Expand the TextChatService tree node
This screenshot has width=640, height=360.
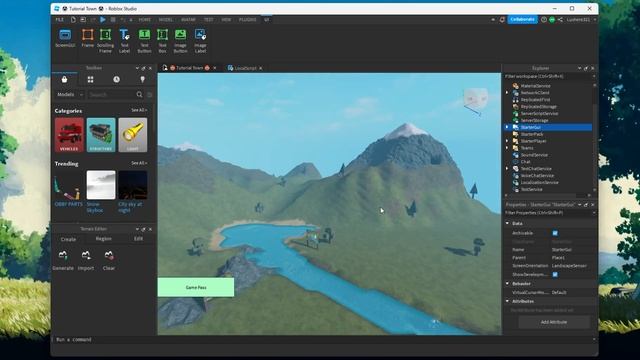pos(507,169)
